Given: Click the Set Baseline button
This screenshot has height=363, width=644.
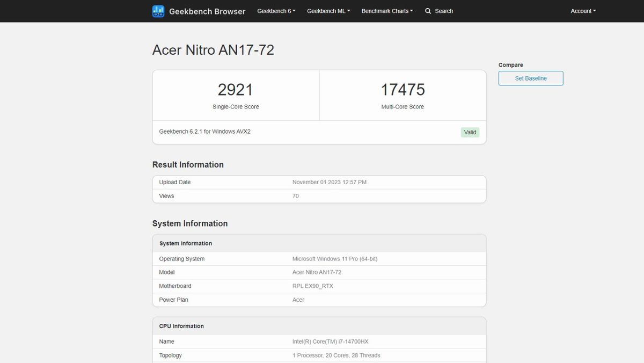Looking at the screenshot, I should (531, 78).
